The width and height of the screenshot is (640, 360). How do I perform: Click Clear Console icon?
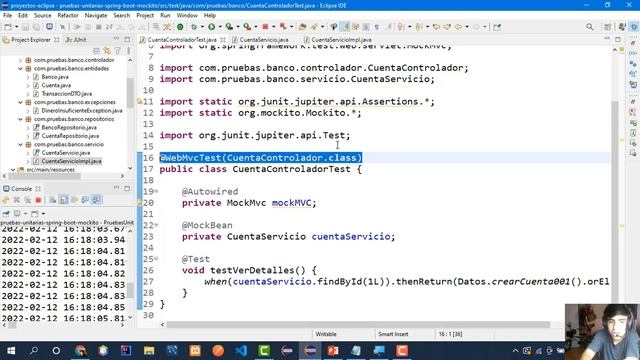tap(53, 200)
